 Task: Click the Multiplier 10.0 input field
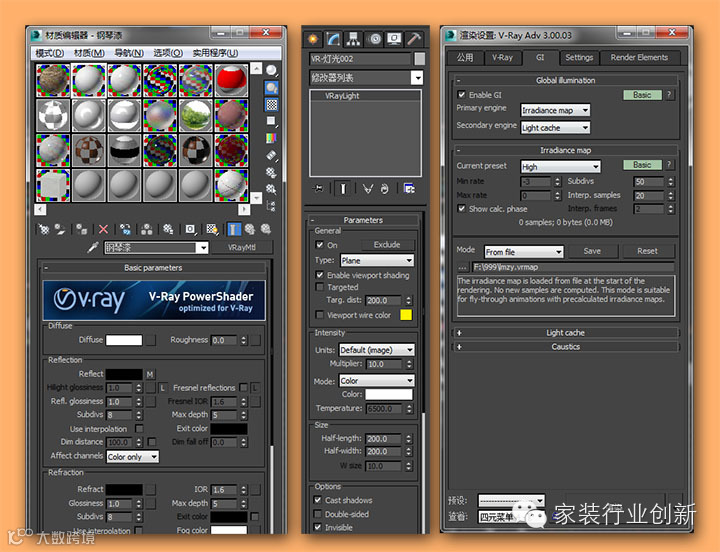click(385, 364)
